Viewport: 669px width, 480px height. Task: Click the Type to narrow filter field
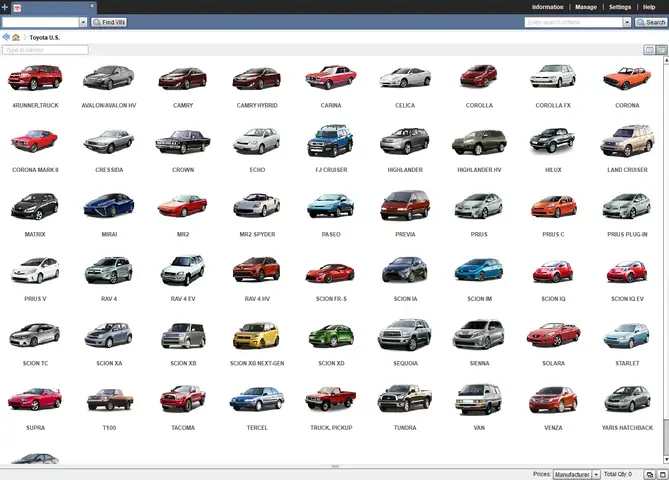(x=45, y=50)
